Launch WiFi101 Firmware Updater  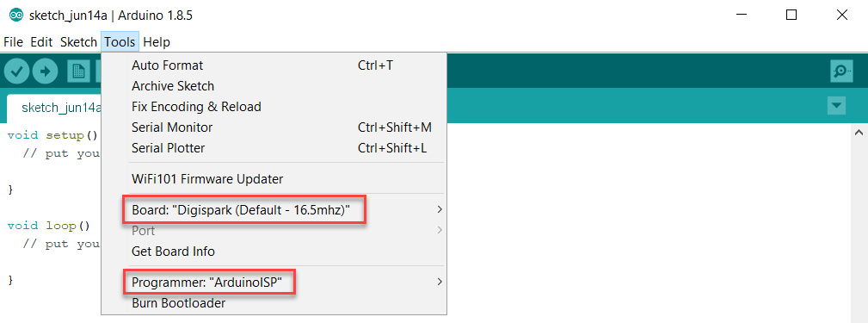[x=274, y=179]
